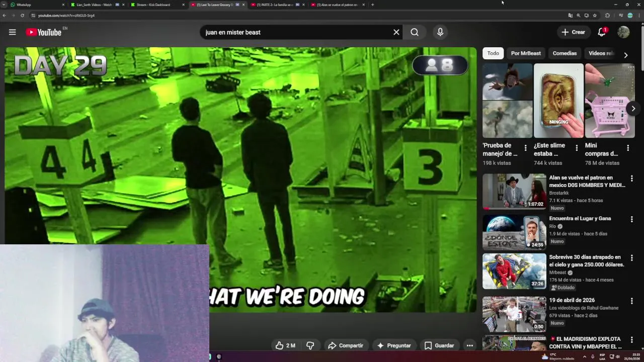Advance the Shorts shelf with the next arrow

[633, 109]
